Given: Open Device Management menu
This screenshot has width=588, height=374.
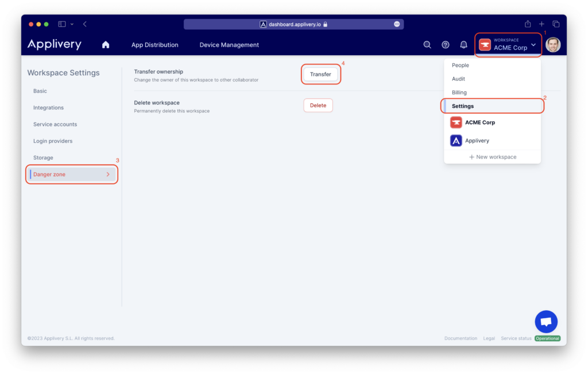Looking at the screenshot, I should tap(229, 45).
